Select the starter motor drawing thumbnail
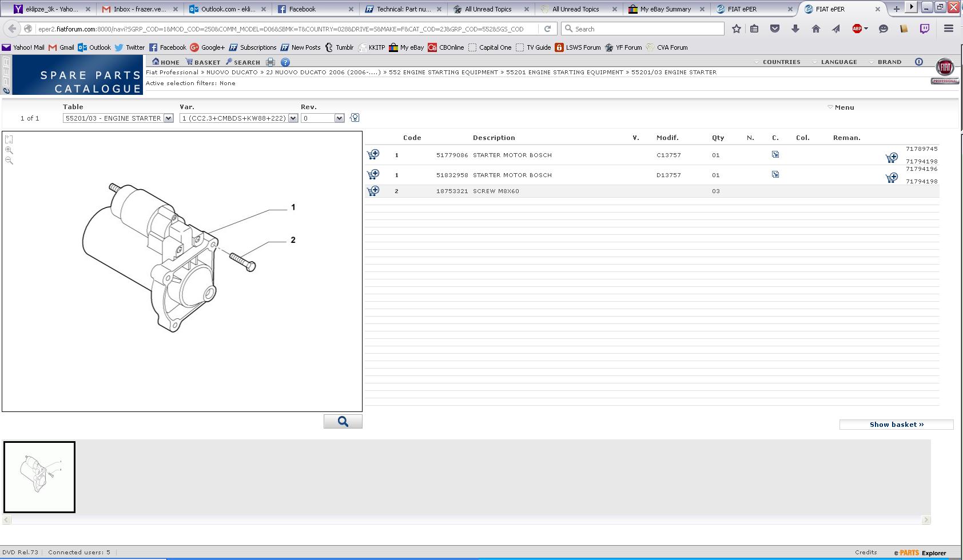Image resolution: width=963 pixels, height=560 pixels. pos(39,477)
